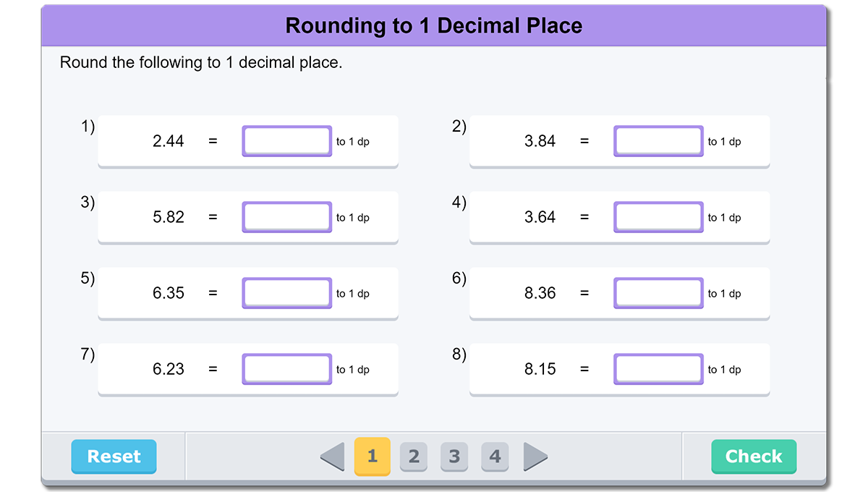Jump to page 4
The width and height of the screenshot is (868, 492).
495,457
